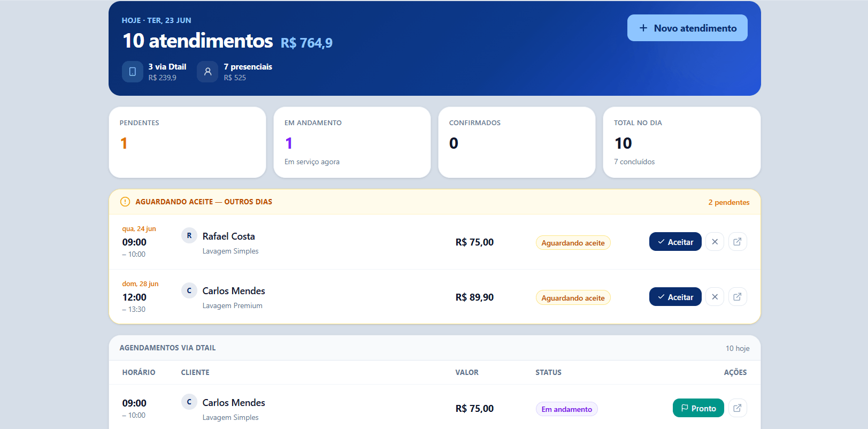Click the R$ 764,9 total value in header
This screenshot has height=429, width=868.
pyautogui.click(x=306, y=43)
